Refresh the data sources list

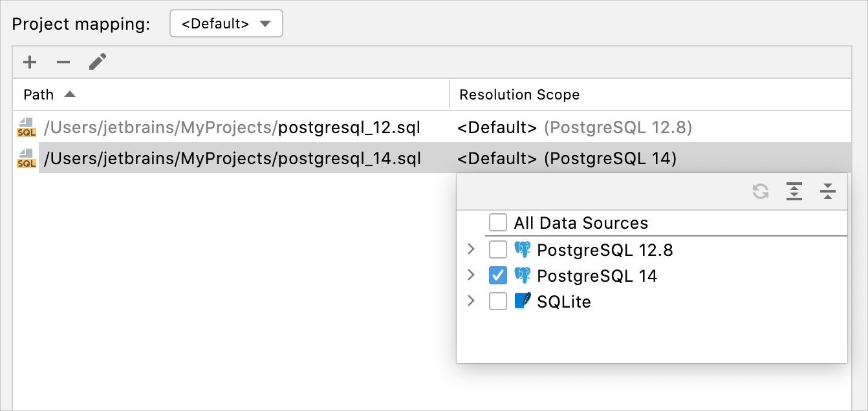pos(761,192)
